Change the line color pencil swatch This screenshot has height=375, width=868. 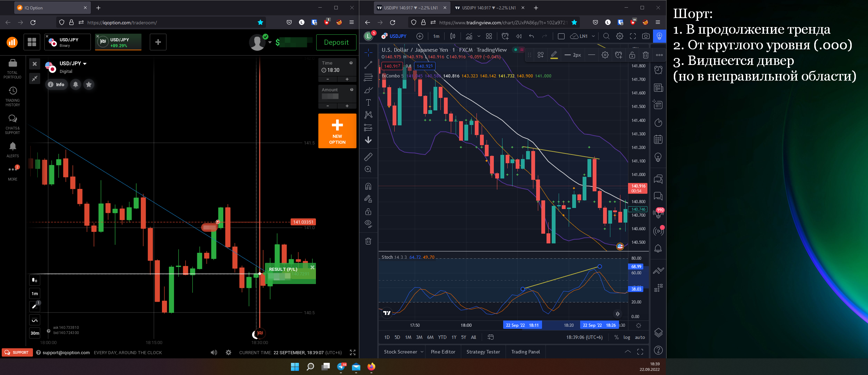pos(554,55)
